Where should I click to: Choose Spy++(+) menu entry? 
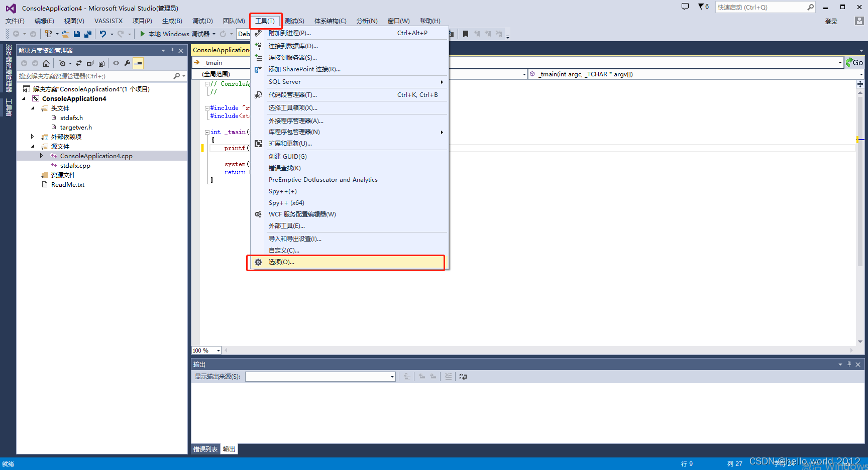pyautogui.click(x=349, y=191)
